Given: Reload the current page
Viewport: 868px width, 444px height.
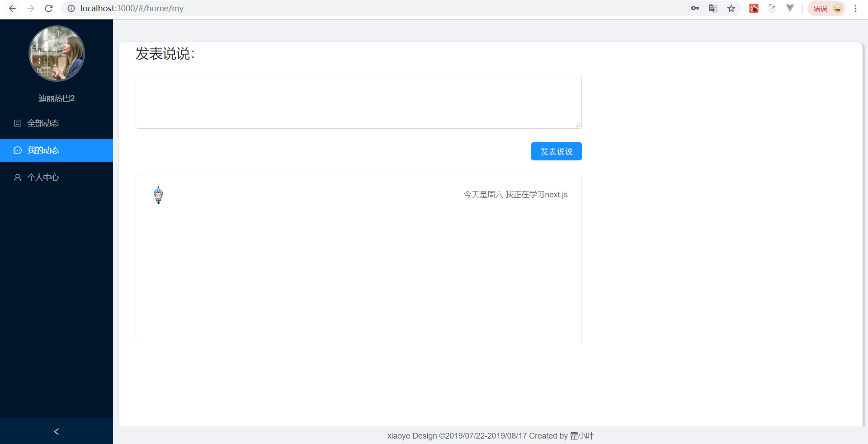Looking at the screenshot, I should (x=49, y=8).
